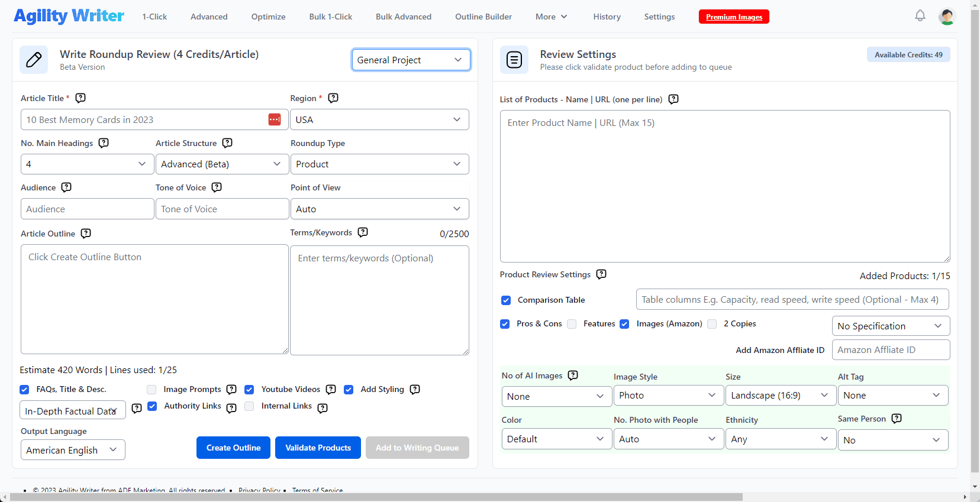Show help for Article Structure
Screen dimensions: 980x502
point(227,143)
